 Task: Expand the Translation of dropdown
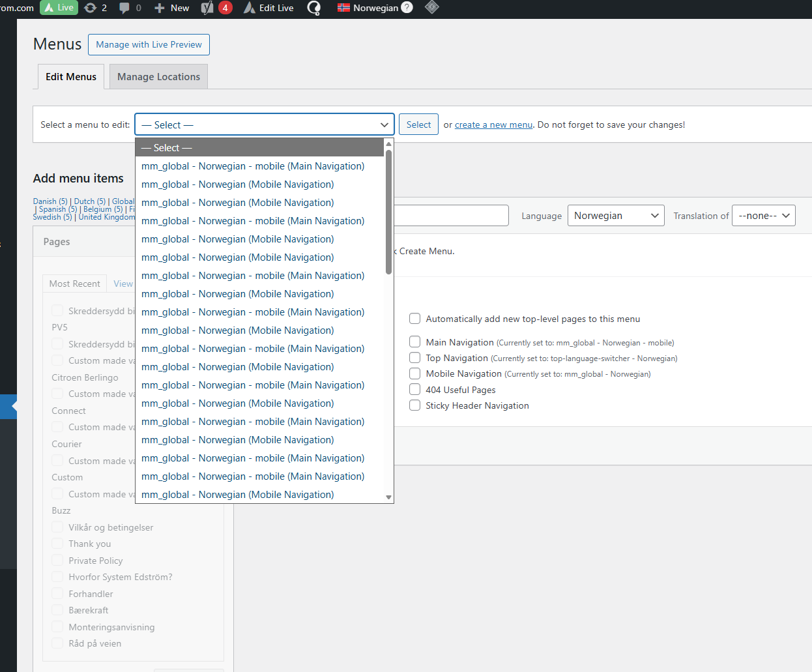coord(763,216)
